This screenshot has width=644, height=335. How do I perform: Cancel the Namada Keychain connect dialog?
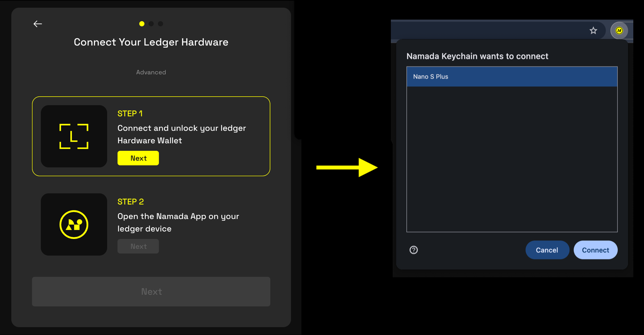pos(547,250)
